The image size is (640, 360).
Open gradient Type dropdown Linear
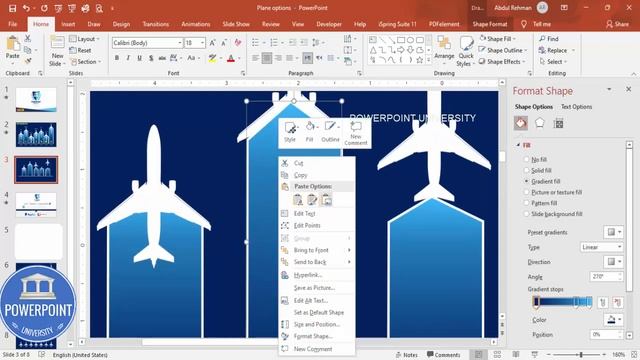[x=602, y=247]
